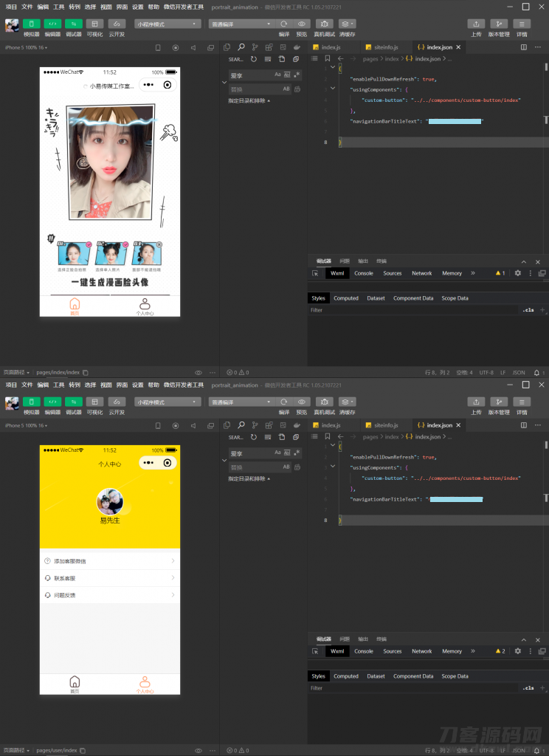Click the 上传 upload icon in upper window

[x=477, y=24]
